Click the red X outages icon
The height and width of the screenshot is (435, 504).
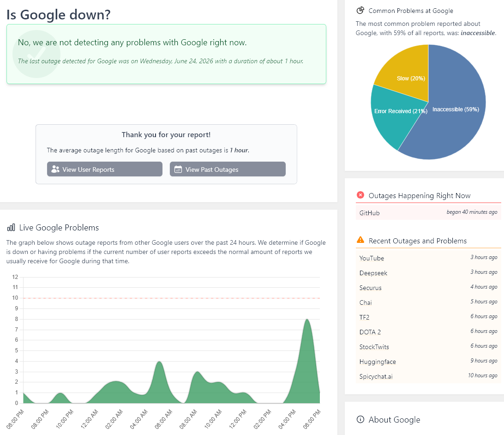tap(360, 195)
